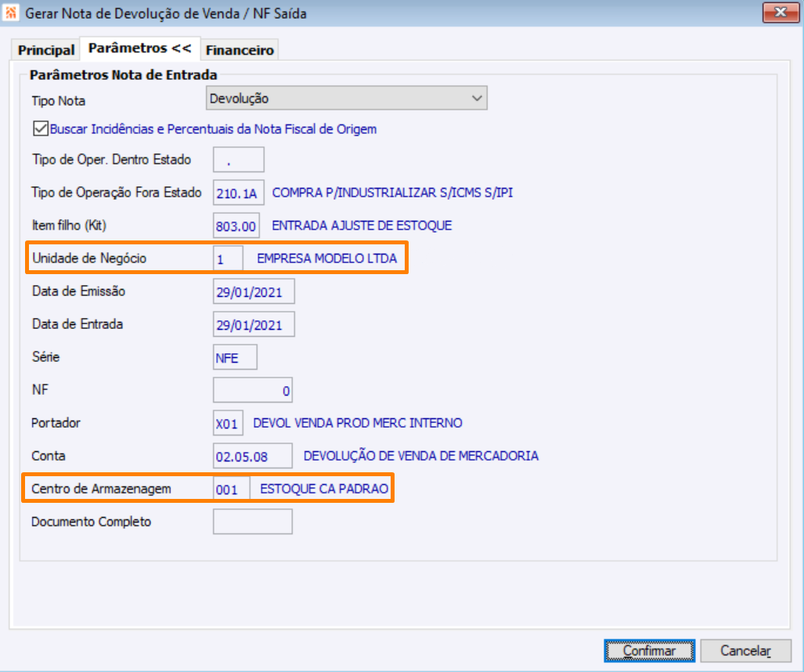Click the Data de Entrada date field

(254, 324)
